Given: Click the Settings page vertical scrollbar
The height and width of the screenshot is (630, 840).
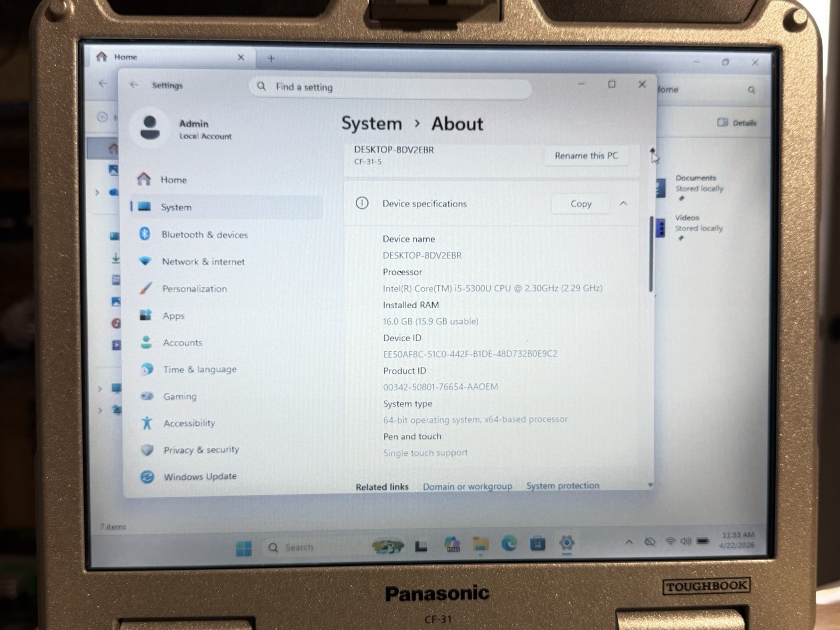Looking at the screenshot, I should pos(651,254).
